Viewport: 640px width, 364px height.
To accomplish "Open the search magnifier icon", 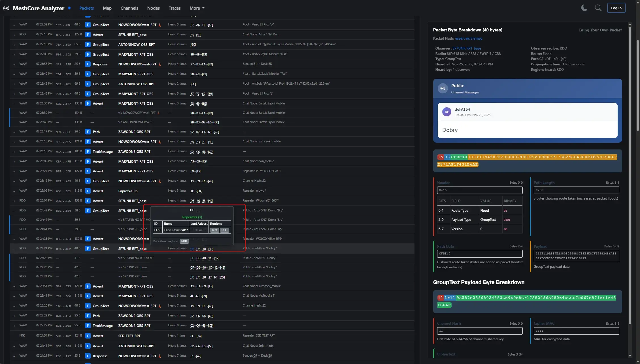I will pos(598,8).
